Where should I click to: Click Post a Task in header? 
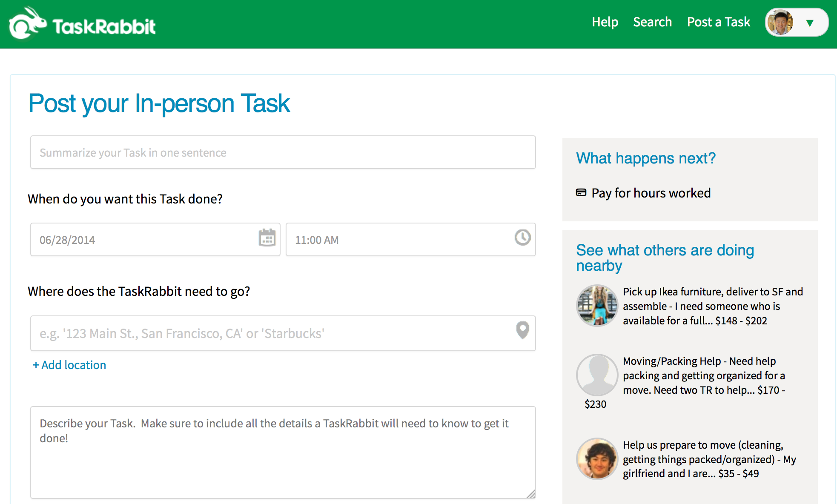pyautogui.click(x=718, y=22)
